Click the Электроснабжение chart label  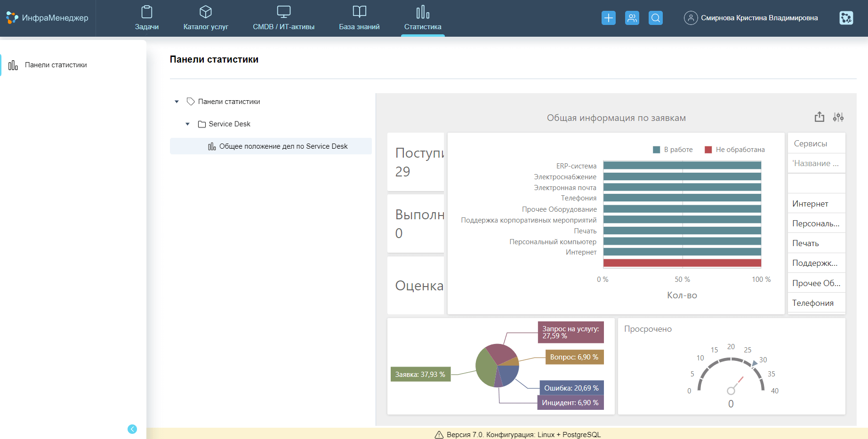click(565, 177)
